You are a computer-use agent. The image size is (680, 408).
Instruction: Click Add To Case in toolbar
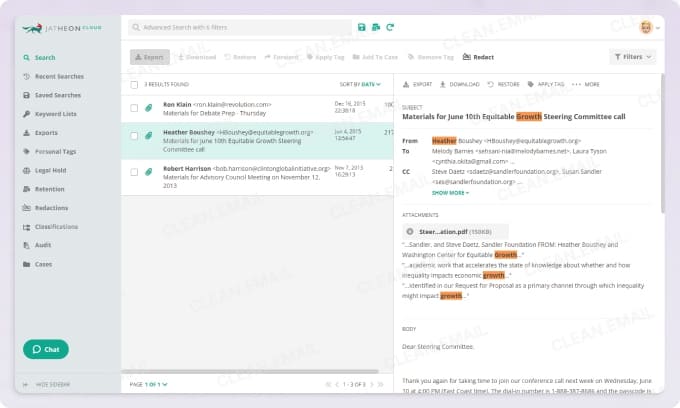(375, 57)
